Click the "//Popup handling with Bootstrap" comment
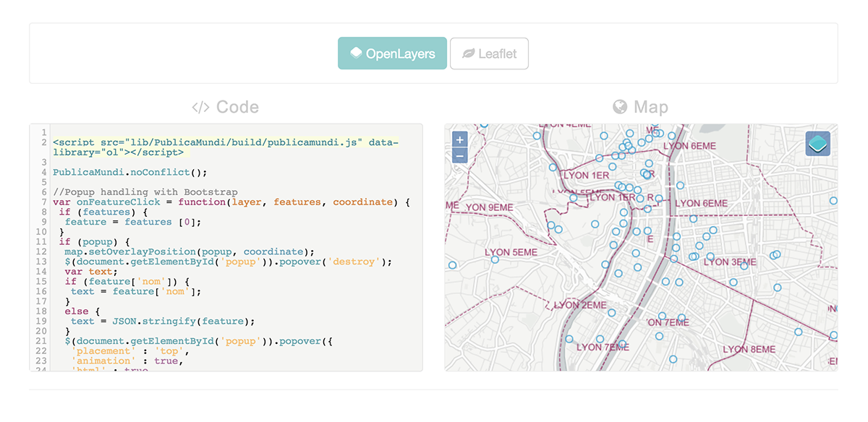Image resolution: width=868 pixels, height=422 pixels. point(145,192)
